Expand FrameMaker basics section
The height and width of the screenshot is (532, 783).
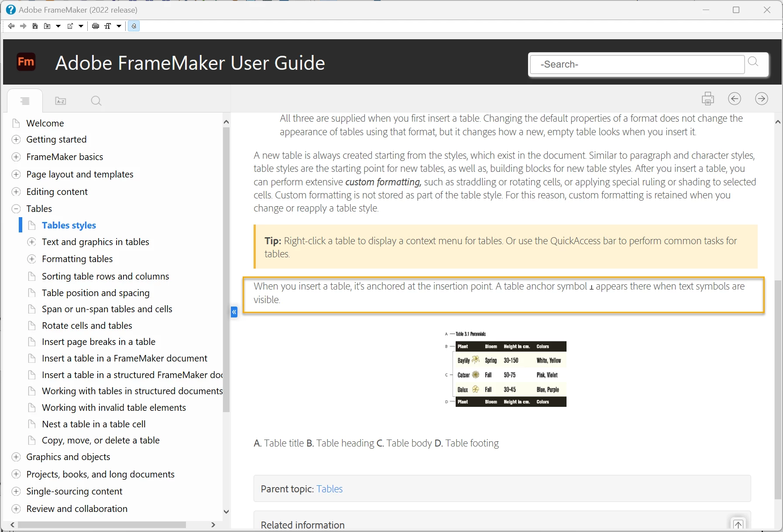point(16,157)
